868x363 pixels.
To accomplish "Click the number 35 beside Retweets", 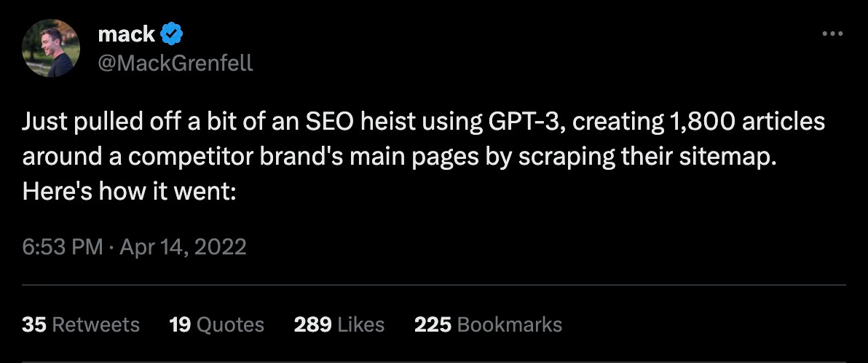I will [33, 324].
